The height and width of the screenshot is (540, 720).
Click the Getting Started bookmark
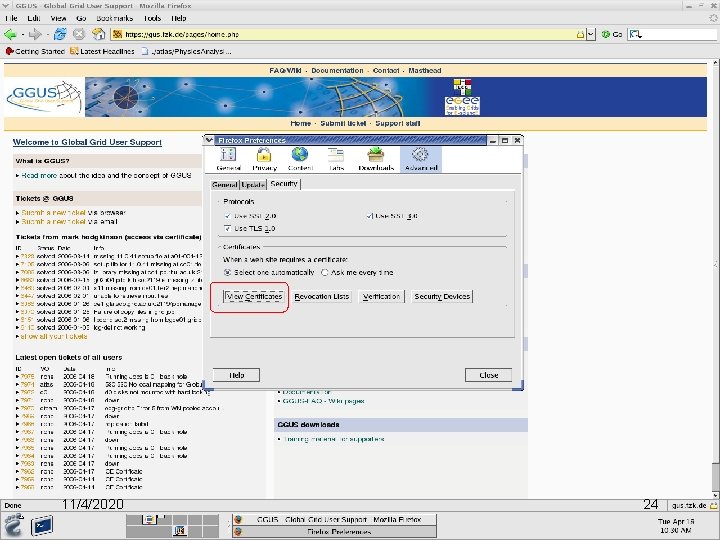point(35,51)
